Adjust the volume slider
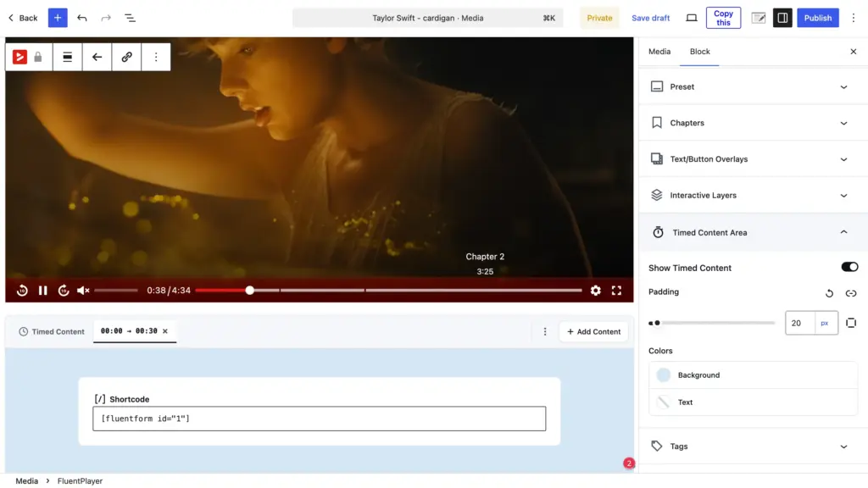This screenshot has height=488, width=868. 115,290
